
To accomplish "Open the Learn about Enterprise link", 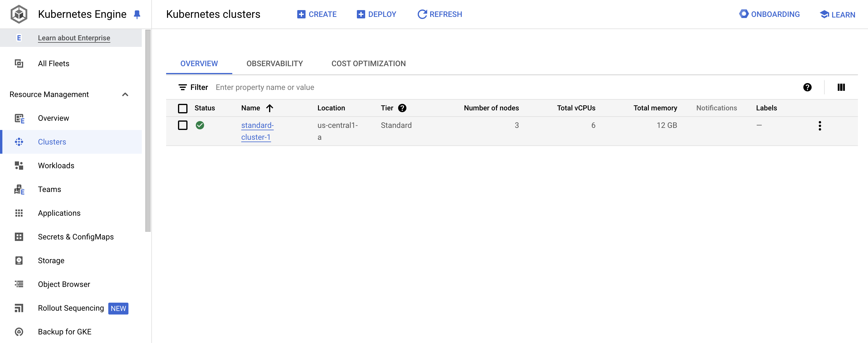I will pyautogui.click(x=74, y=38).
